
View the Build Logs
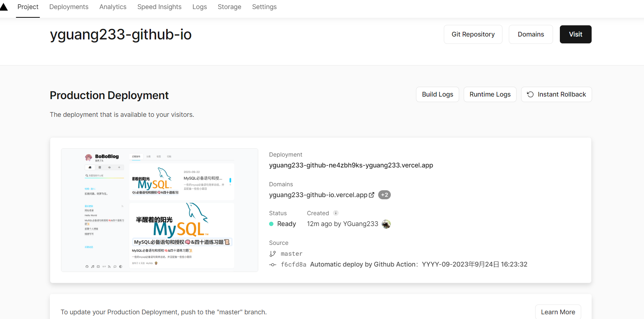click(437, 94)
